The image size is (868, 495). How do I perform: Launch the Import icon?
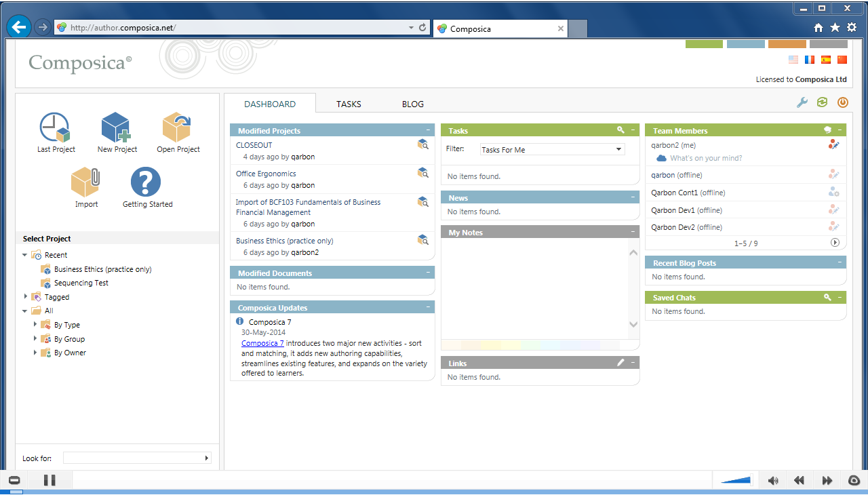pos(86,182)
